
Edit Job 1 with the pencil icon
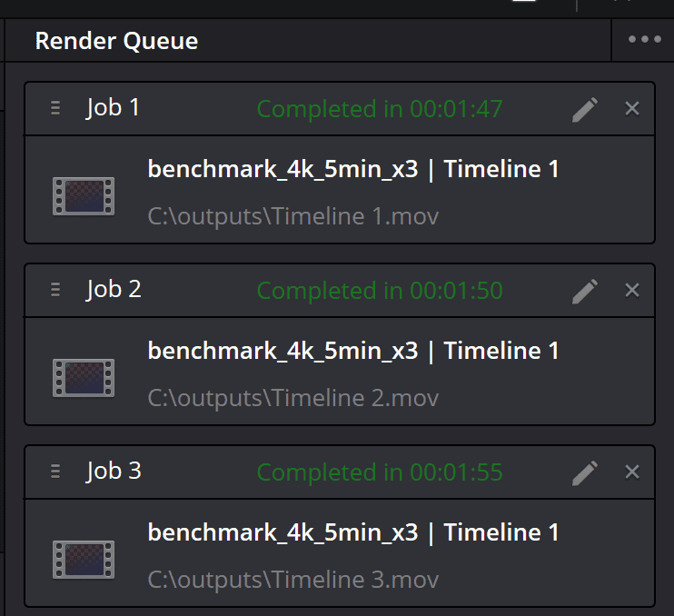pos(585,109)
